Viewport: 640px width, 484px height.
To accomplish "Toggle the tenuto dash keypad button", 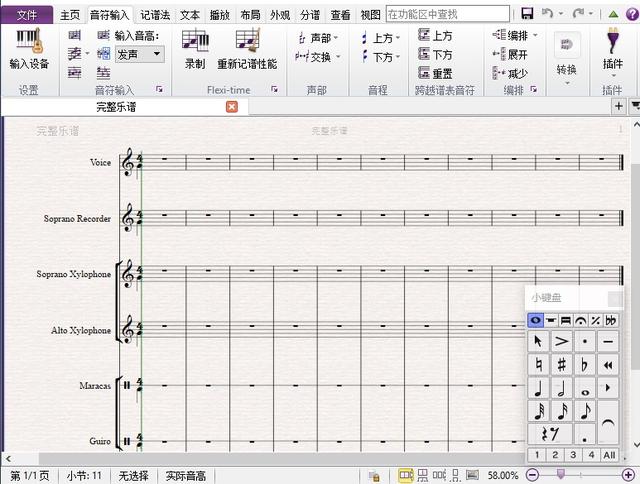I will click(608, 341).
